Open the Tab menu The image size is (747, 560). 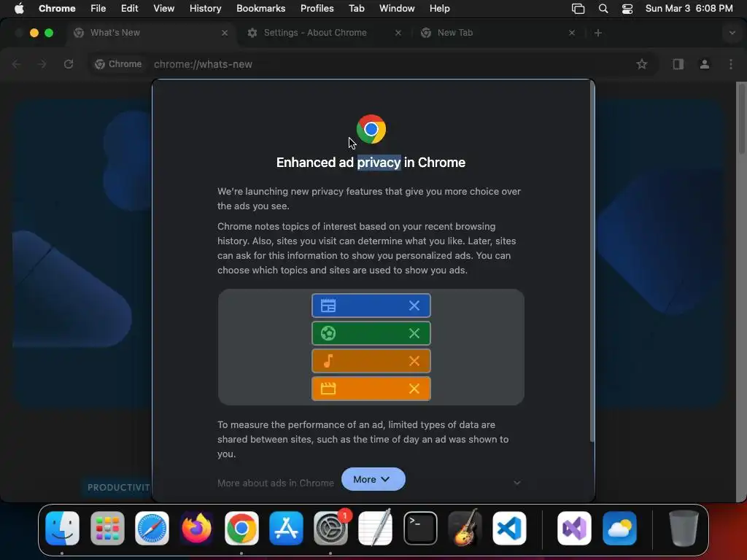(x=356, y=9)
